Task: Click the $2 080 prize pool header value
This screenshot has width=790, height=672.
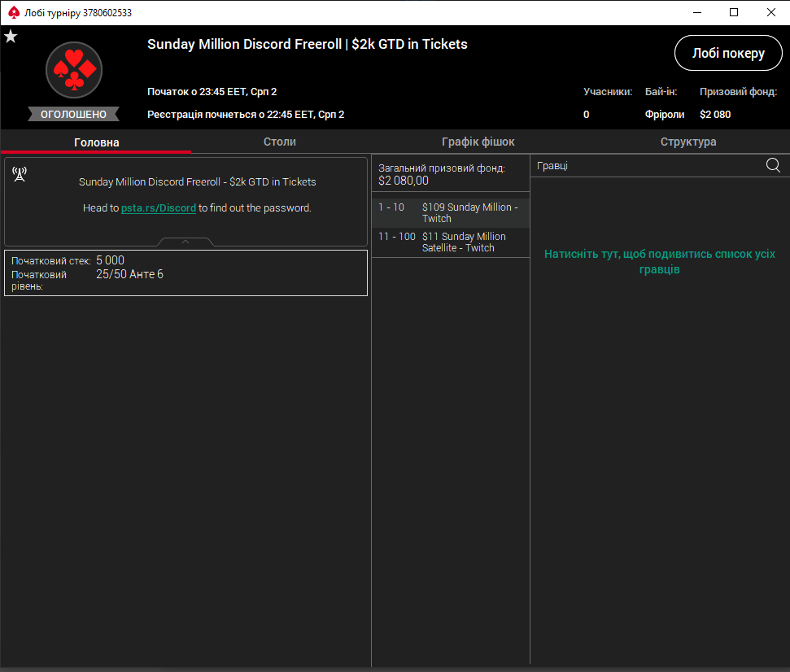Action: [x=715, y=115]
